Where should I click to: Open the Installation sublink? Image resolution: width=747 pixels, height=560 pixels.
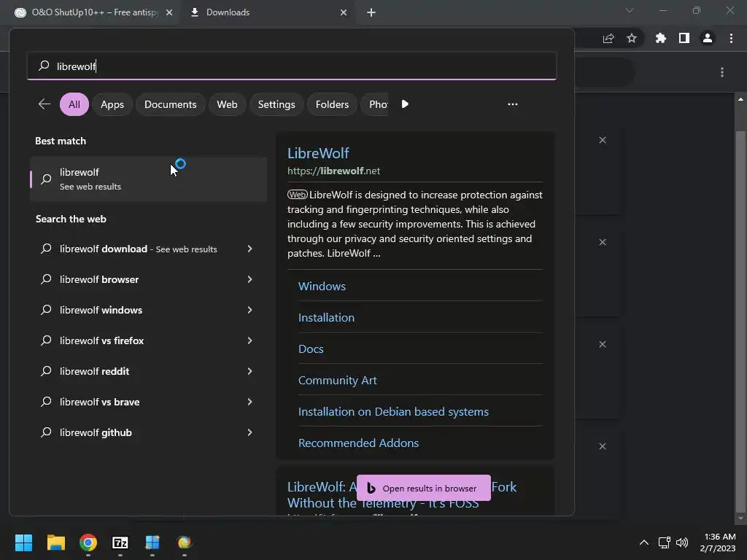[326, 318]
